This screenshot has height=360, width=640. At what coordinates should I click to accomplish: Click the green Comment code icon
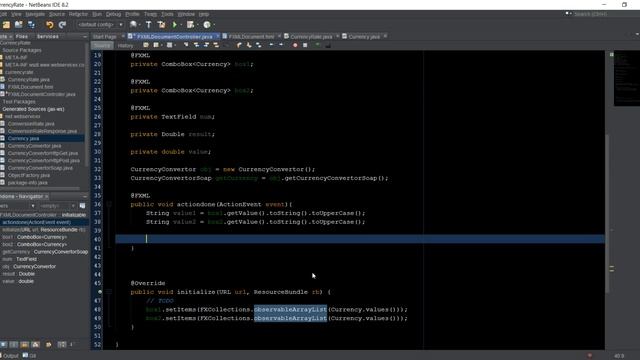[x=318, y=45]
